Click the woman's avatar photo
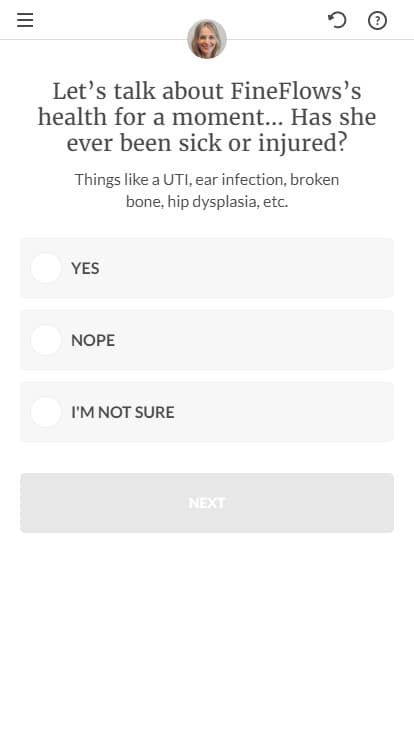Screen dimensions: 414x736 (207, 39)
